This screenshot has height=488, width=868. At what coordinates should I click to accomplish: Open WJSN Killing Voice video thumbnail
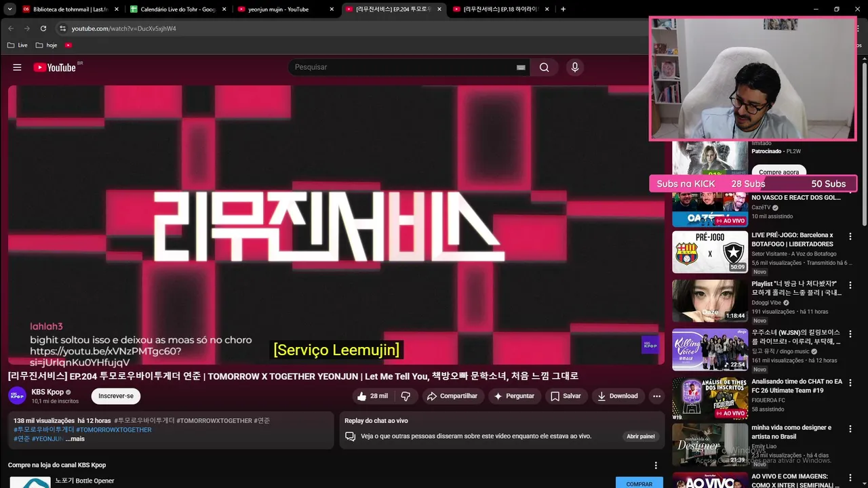pyautogui.click(x=710, y=350)
